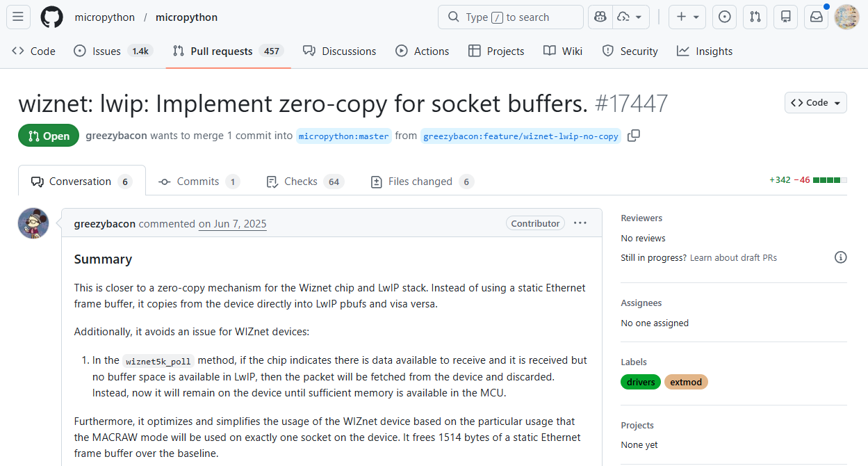Select the drivers label
The height and width of the screenshot is (466, 868).
point(640,382)
